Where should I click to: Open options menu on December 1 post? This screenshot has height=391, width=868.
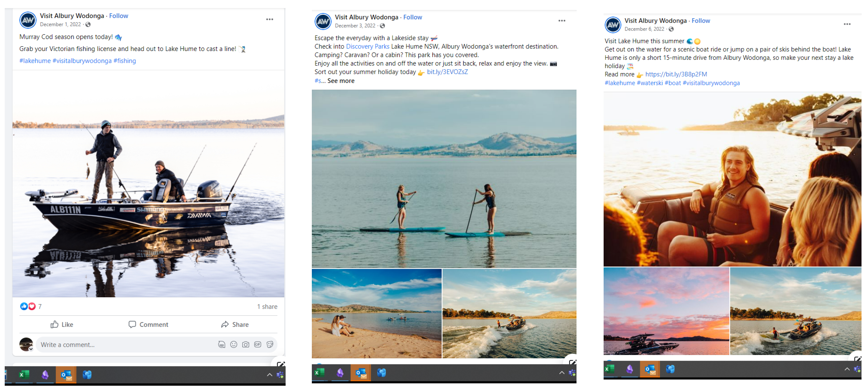tap(270, 19)
